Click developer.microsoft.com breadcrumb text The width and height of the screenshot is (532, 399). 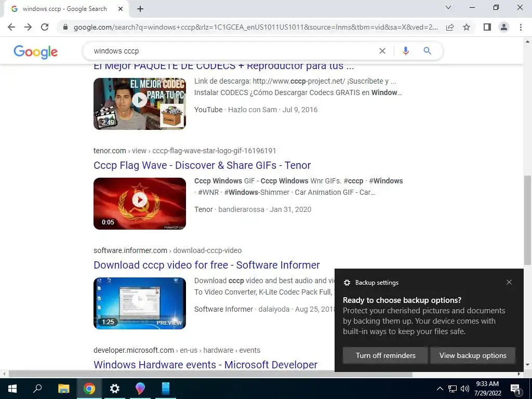pyautogui.click(x=177, y=350)
